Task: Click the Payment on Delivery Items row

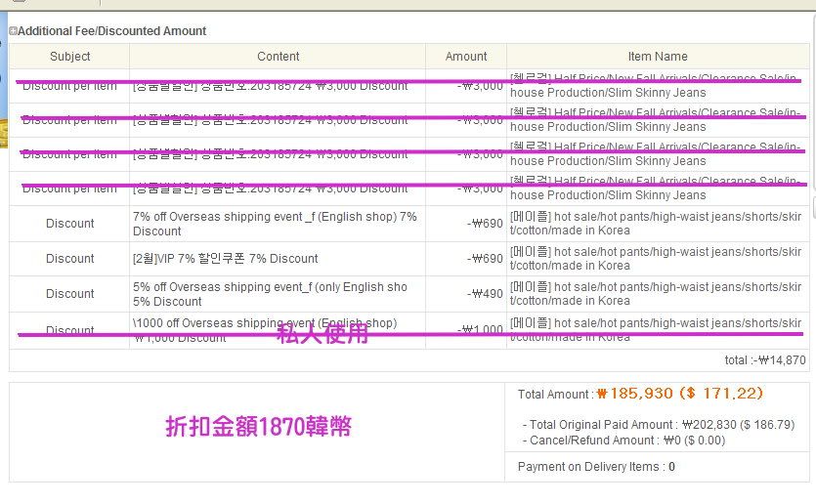Action: [596, 467]
